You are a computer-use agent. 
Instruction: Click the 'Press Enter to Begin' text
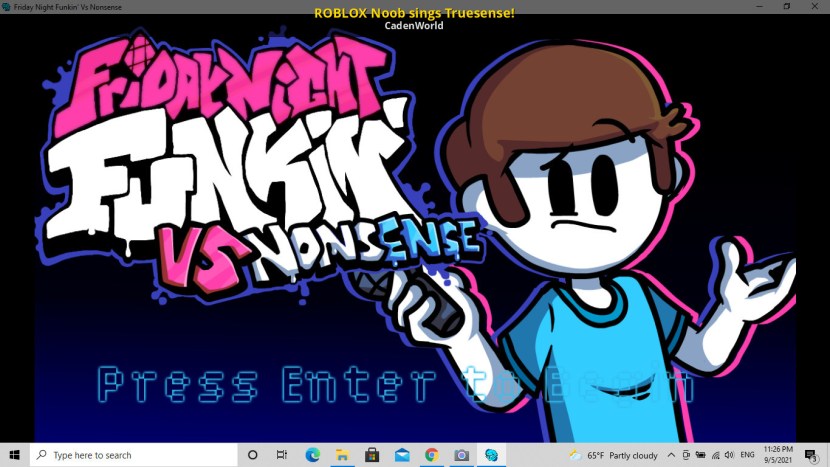(395, 385)
